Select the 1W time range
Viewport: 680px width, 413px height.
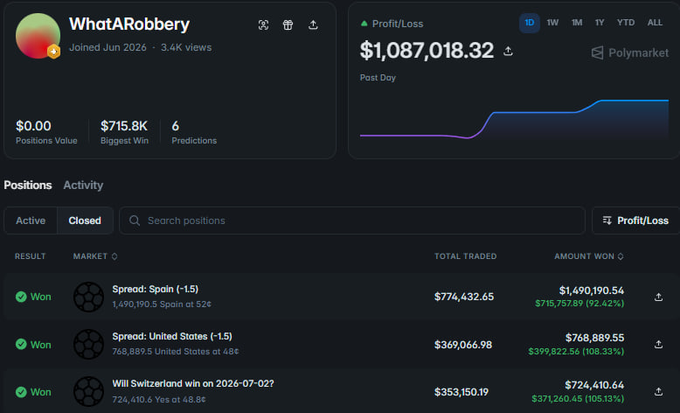pyautogui.click(x=552, y=23)
